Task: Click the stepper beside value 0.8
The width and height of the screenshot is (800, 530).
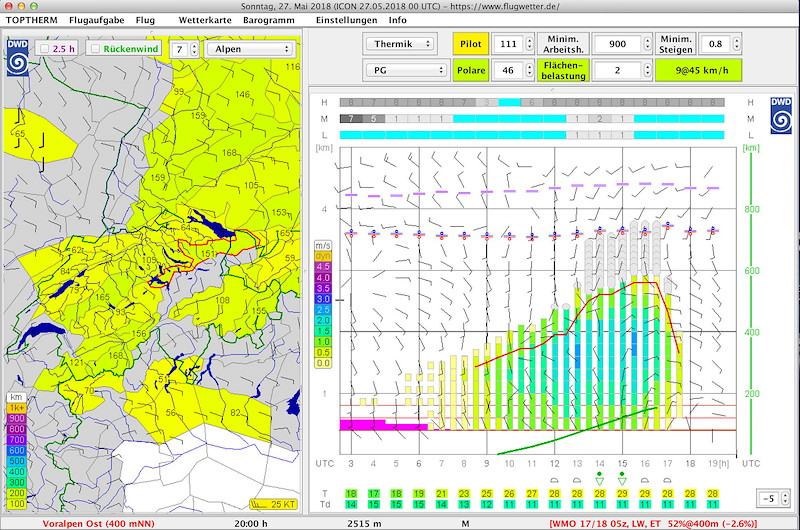Action: [736, 44]
